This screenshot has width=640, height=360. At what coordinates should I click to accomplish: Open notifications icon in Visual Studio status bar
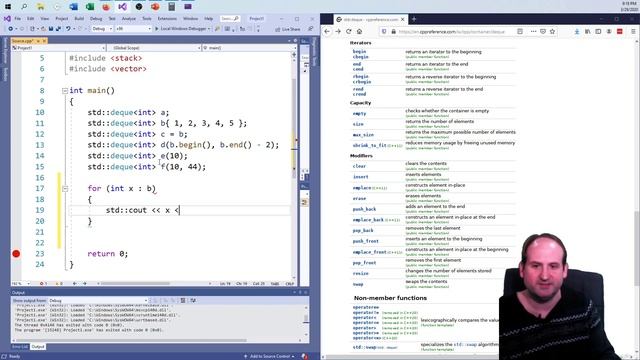pyautogui.click(x=304, y=356)
